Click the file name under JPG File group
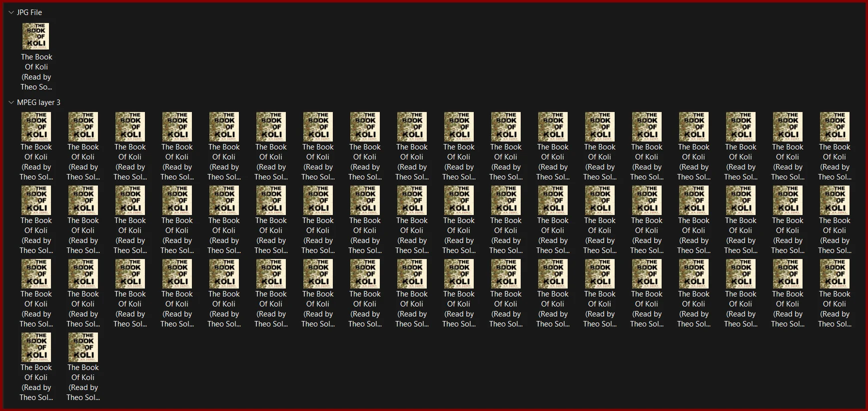The image size is (868, 411). (36, 72)
